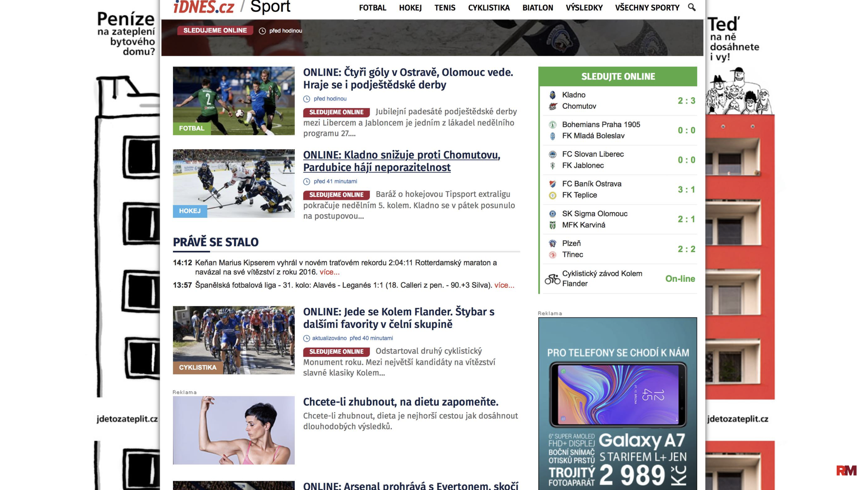This screenshot has height=490, width=868.
Task: Open the Galaxy A7 phone advertisement
Action: click(618, 404)
